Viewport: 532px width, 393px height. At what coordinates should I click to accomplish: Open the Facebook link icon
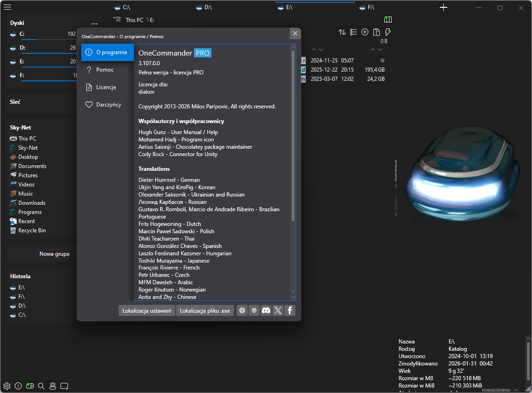[x=290, y=310]
